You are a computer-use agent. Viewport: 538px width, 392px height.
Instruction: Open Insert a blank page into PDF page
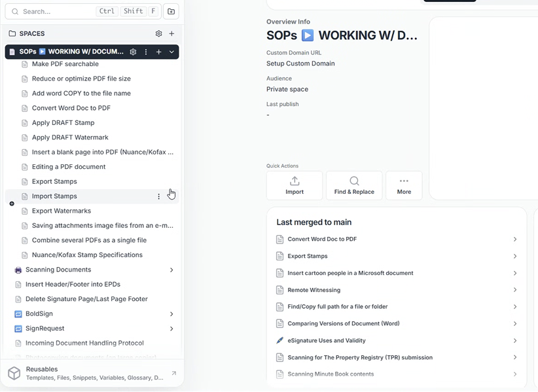coord(103,152)
